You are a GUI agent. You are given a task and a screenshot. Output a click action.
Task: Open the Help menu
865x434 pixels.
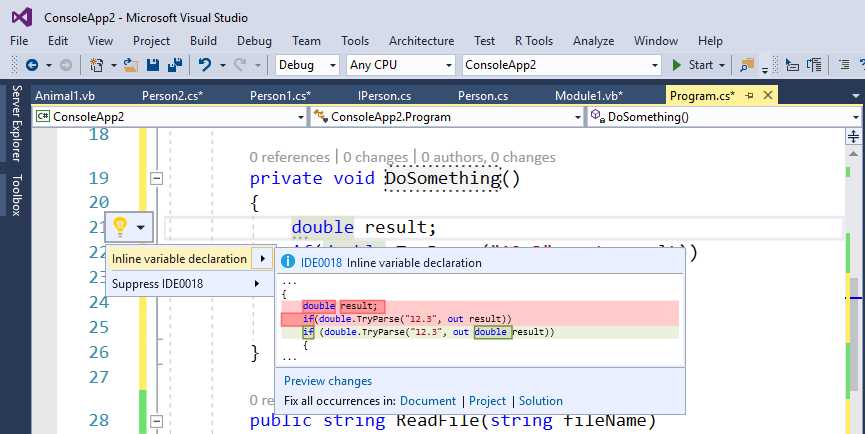pyautogui.click(x=710, y=41)
